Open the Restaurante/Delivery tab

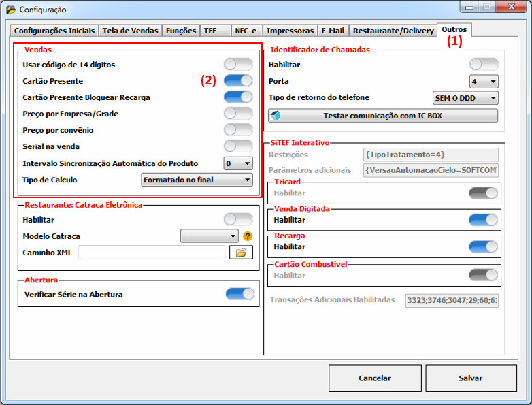tap(393, 31)
